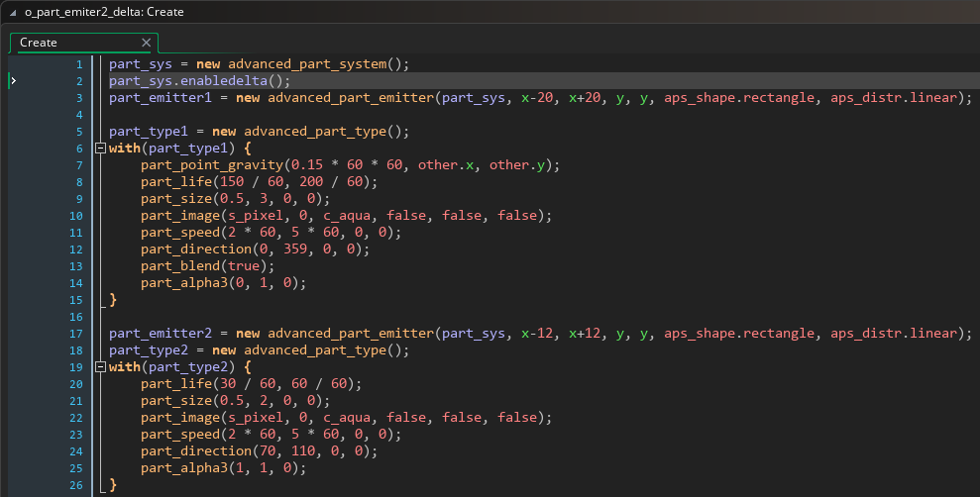This screenshot has width=980, height=497.
Task: Click 'c_aqua' on line 10
Action: 347,216
